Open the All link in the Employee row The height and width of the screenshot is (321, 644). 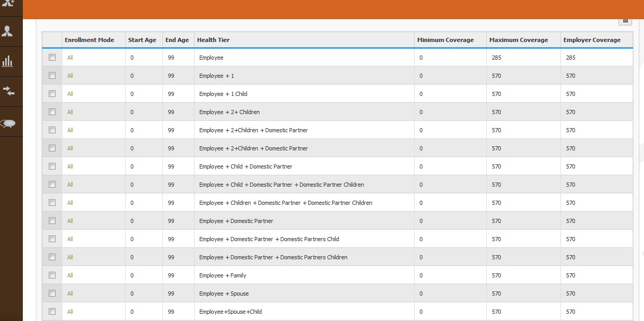point(70,58)
